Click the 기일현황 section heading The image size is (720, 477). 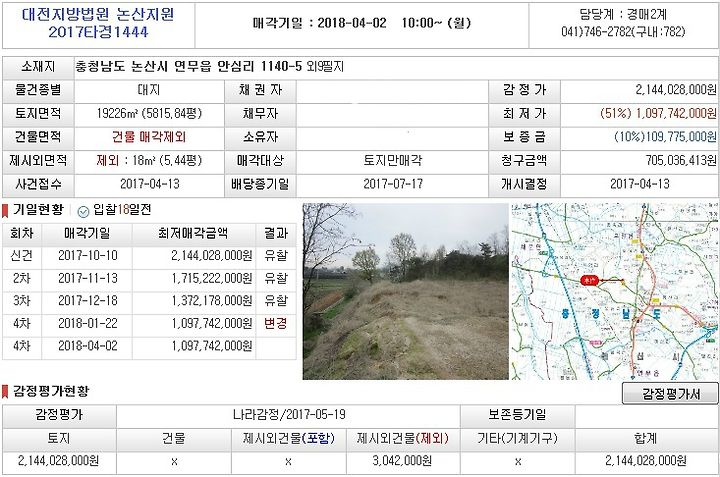(x=38, y=210)
